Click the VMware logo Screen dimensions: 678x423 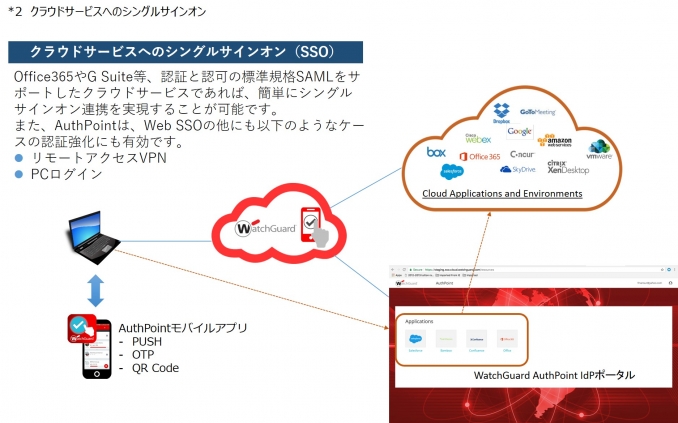599,150
